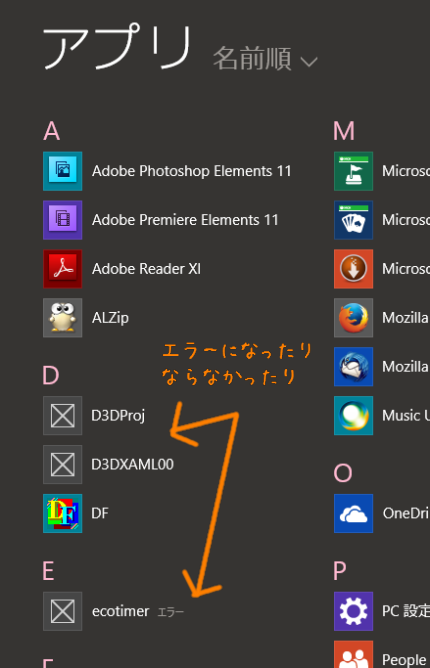This screenshot has width=430, height=668.
Task: Launch the Mozilla Thunderbird icon
Action: tap(353, 366)
